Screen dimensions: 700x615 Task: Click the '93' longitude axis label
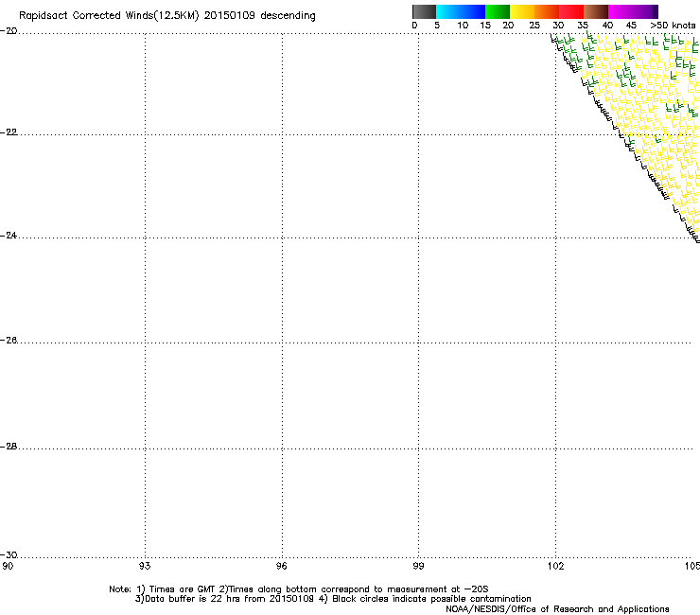pos(145,566)
